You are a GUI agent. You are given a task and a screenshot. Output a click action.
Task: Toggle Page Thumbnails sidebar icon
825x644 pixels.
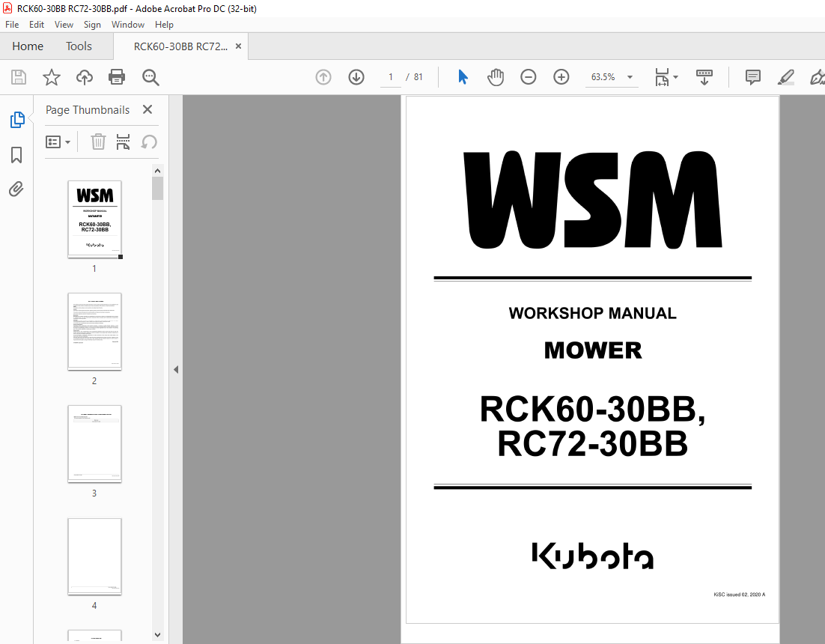tap(16, 120)
